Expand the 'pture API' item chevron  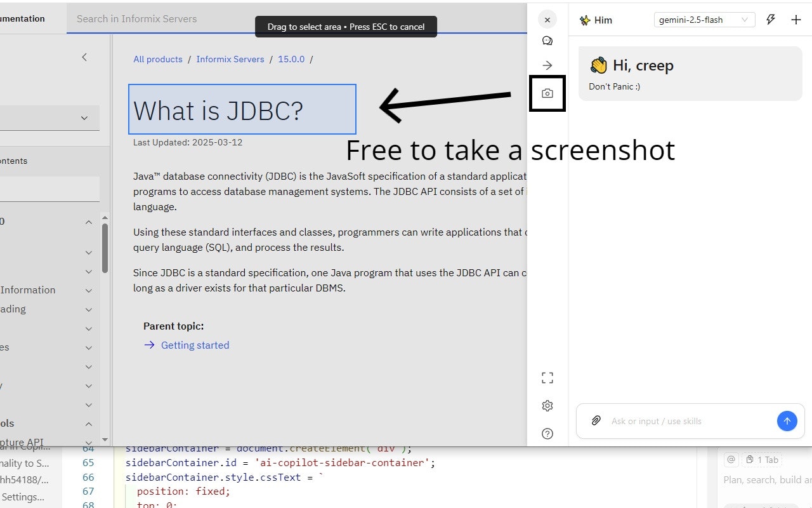[89, 442]
